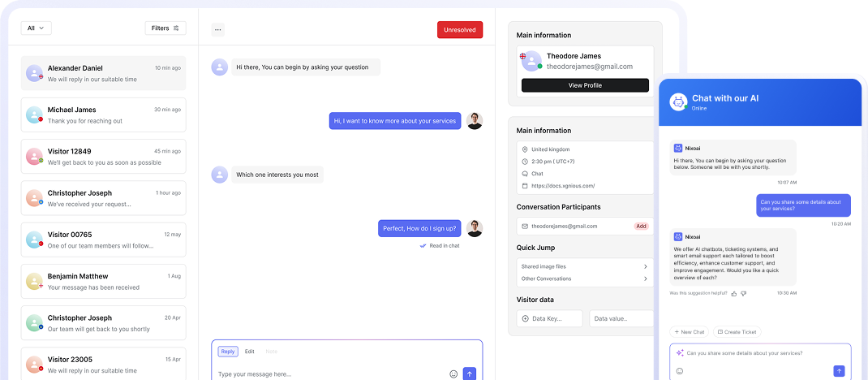Click the thumbs down feedback icon
This screenshot has width=868, height=380.
coord(743,293)
